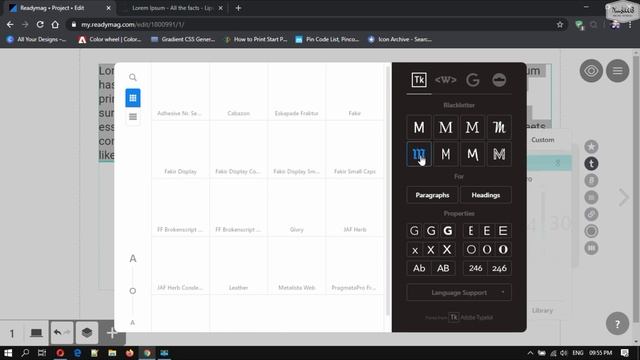Filter fonts for Paragraphs

432,195
